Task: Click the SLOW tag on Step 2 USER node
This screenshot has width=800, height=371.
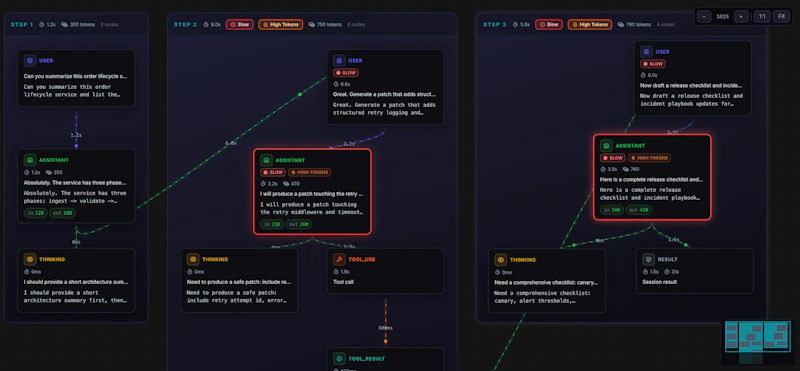Action: coord(346,73)
